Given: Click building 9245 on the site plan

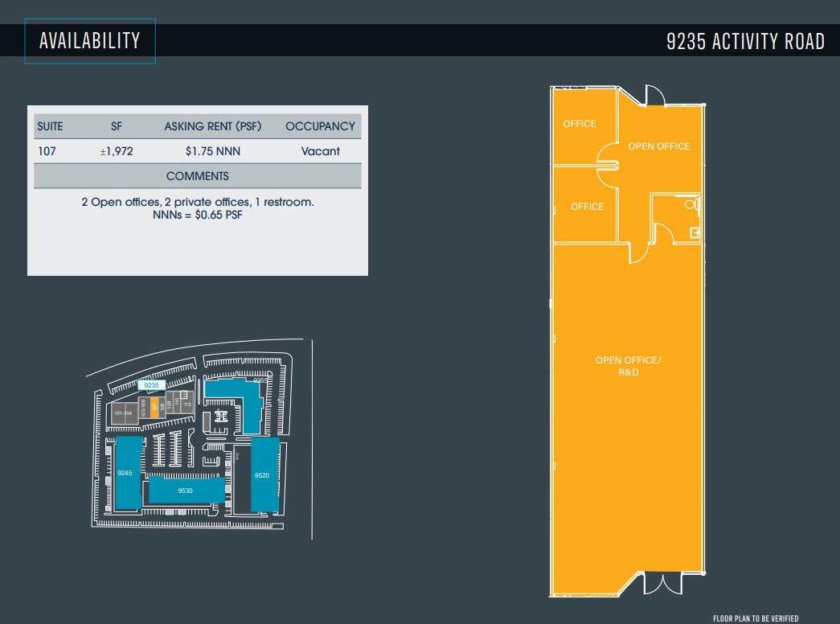Looking at the screenshot, I should coord(125,473).
